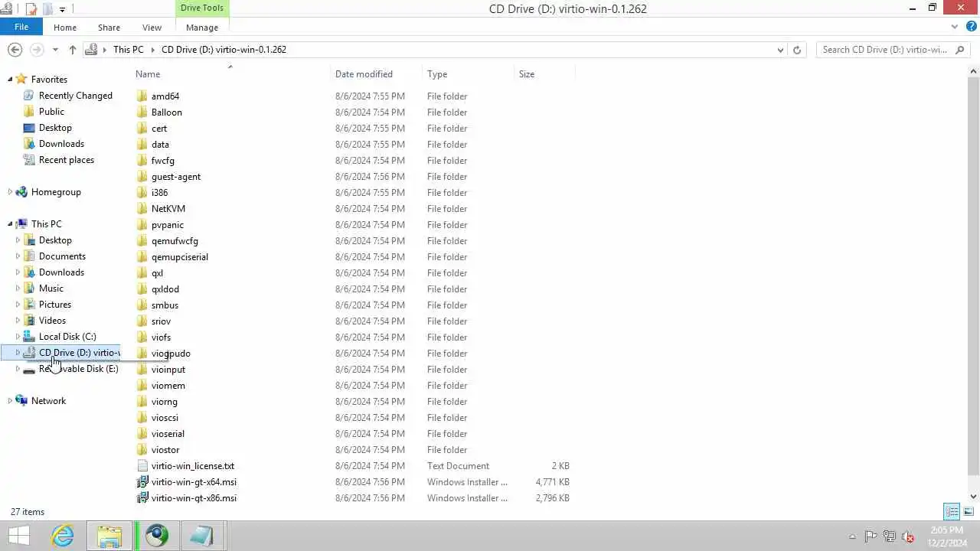Select the viostor folder icon

point(142,450)
